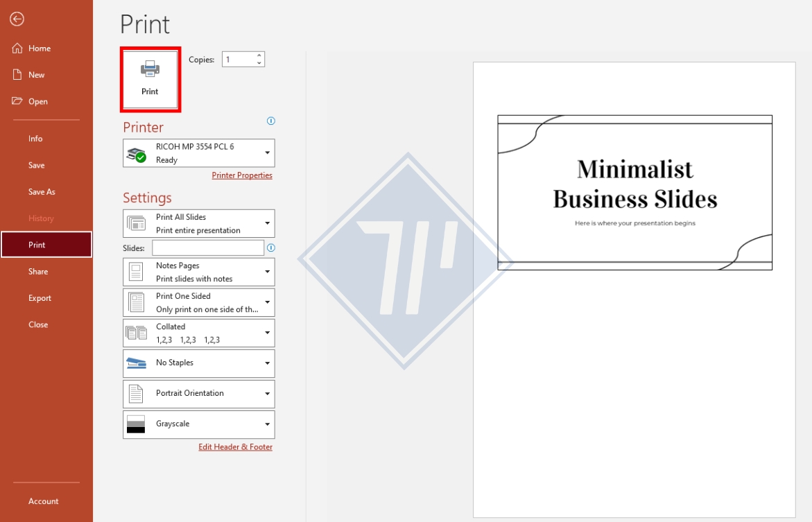Click the Print button with printer icon

coord(150,79)
